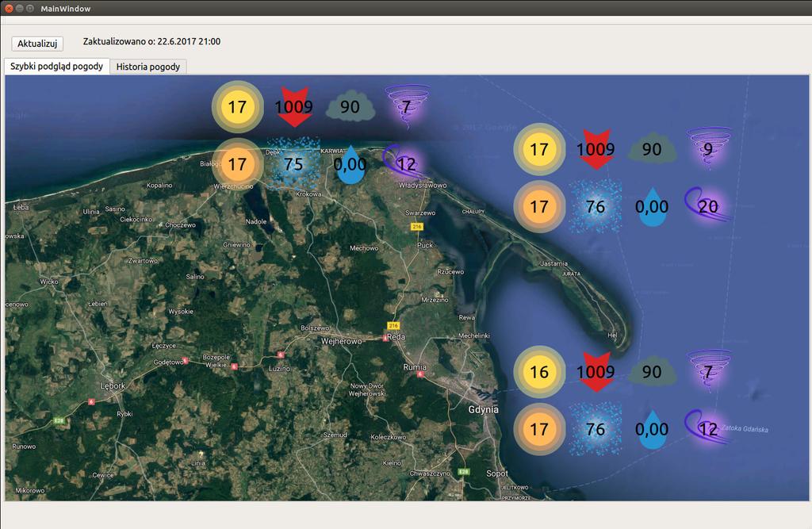Image resolution: width=812 pixels, height=529 pixels.
Task: Select the wind gust icon showing 20
Action: pos(708,205)
